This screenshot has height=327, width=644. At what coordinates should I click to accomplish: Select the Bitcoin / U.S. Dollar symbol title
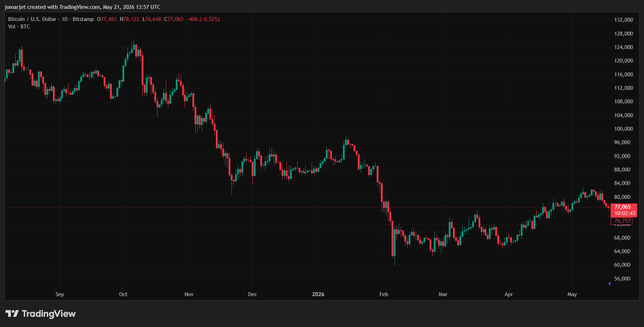32,19
